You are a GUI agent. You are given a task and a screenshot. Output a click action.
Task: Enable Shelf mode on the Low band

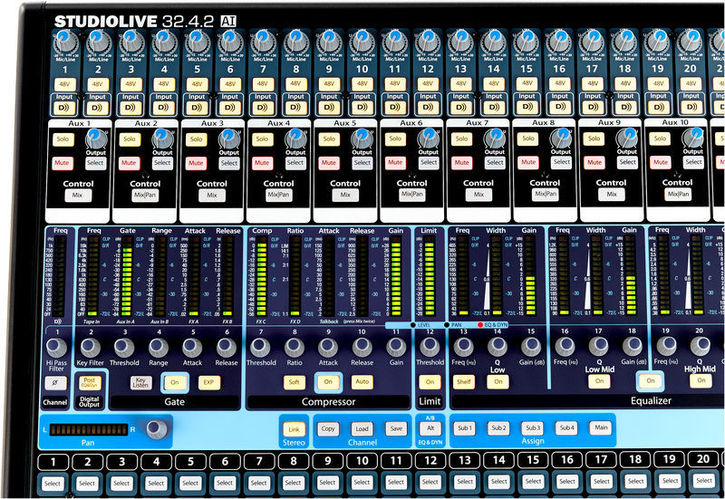[x=464, y=382]
